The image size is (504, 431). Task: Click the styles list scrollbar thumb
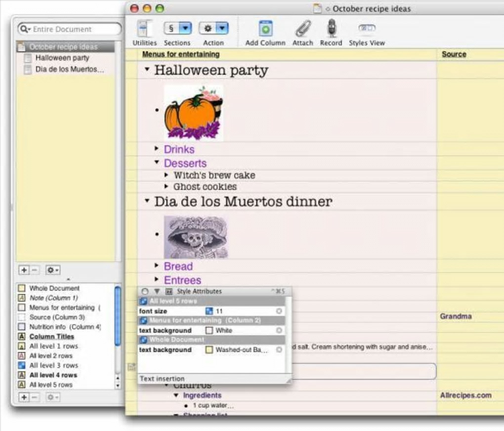point(118,315)
